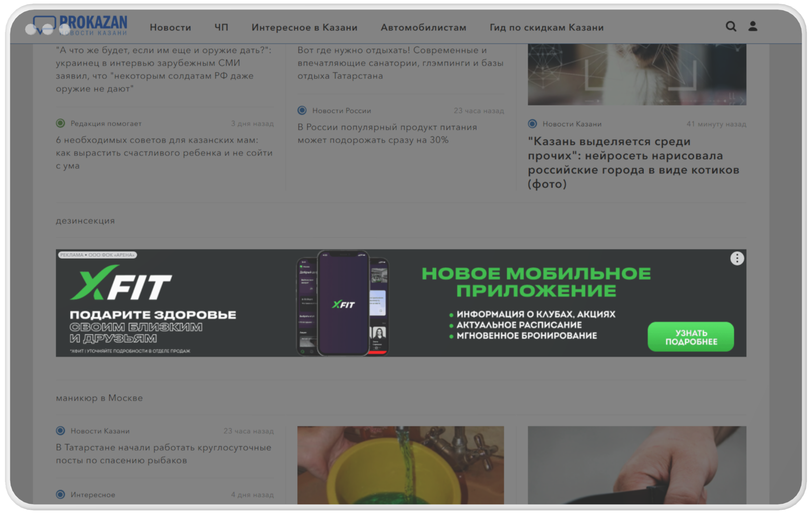Viewport: 812px width, 514px height.
Task: Click the '23 часа назад' timestamp beside Новости России
Action: tap(478, 111)
